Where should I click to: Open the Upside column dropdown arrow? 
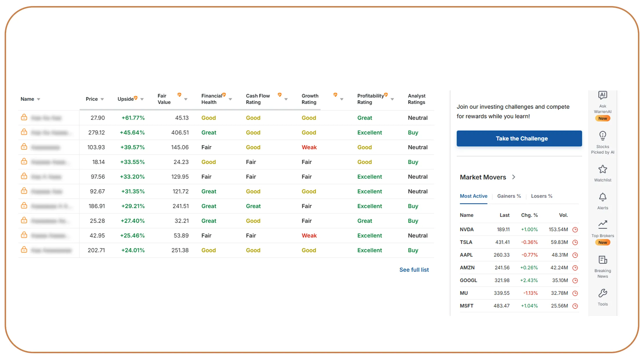pyautogui.click(x=142, y=99)
